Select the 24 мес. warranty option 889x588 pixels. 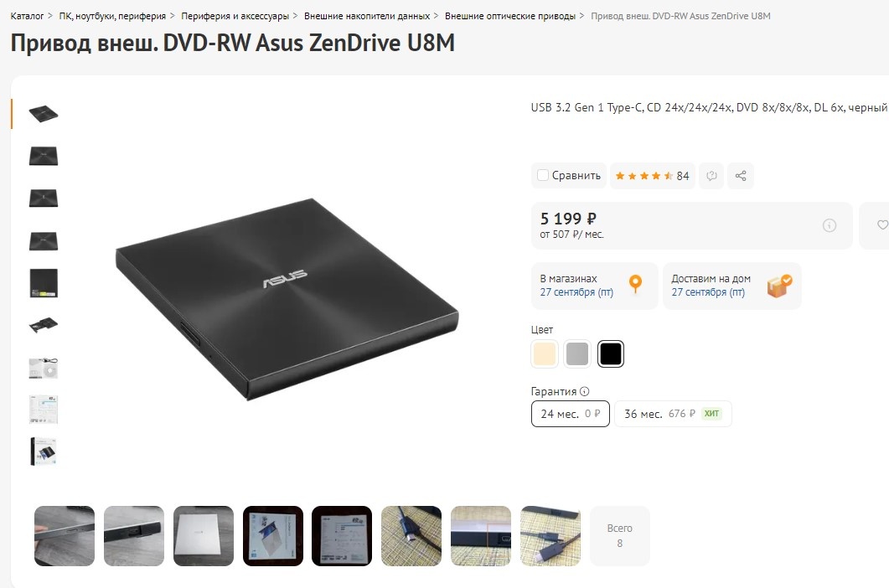pos(571,414)
